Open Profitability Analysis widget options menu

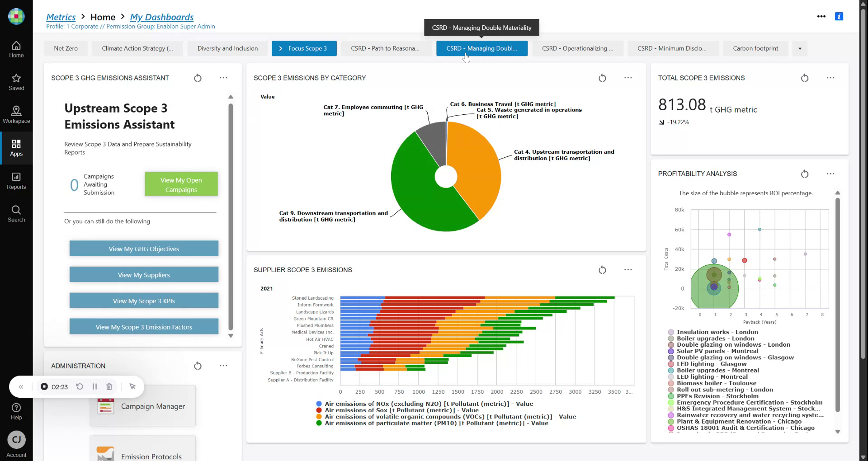click(830, 174)
